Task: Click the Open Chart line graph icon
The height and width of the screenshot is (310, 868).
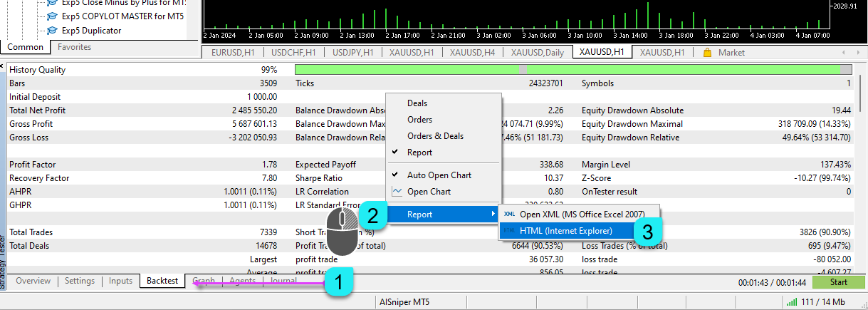Action: click(397, 192)
